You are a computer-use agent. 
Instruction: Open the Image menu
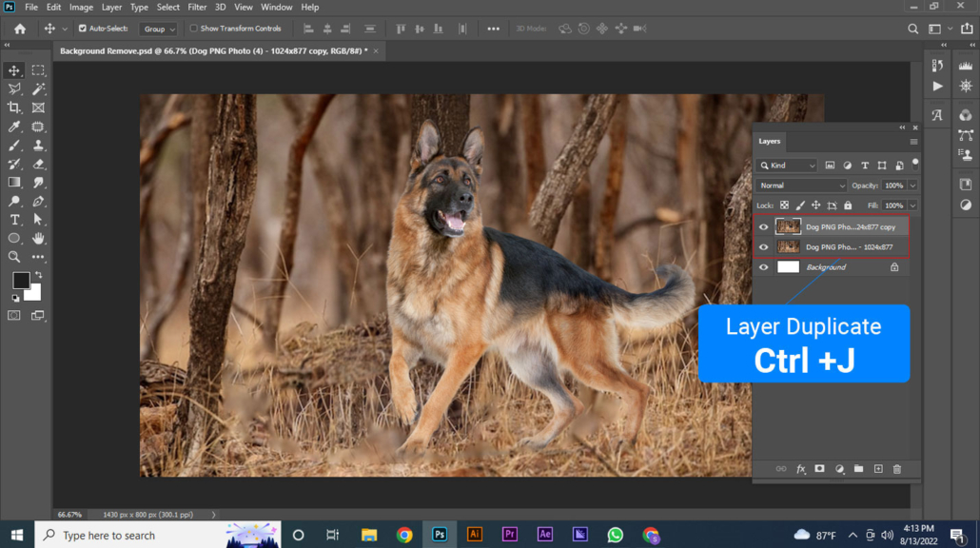click(x=81, y=8)
